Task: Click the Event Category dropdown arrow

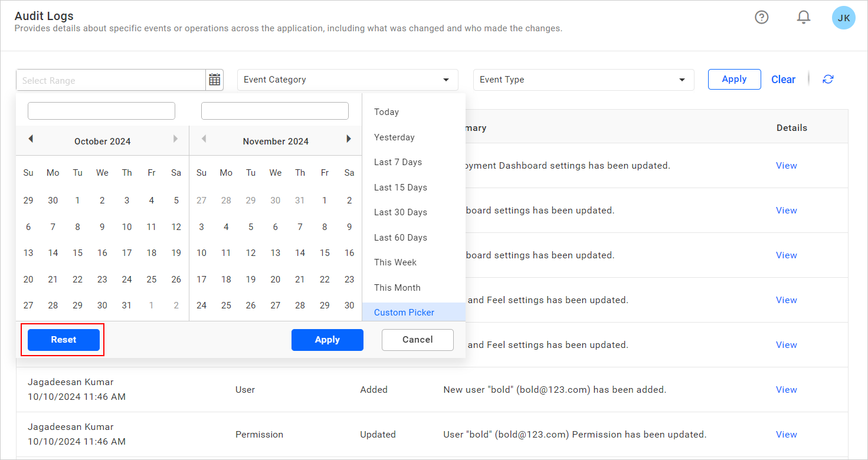Action: [x=446, y=79]
